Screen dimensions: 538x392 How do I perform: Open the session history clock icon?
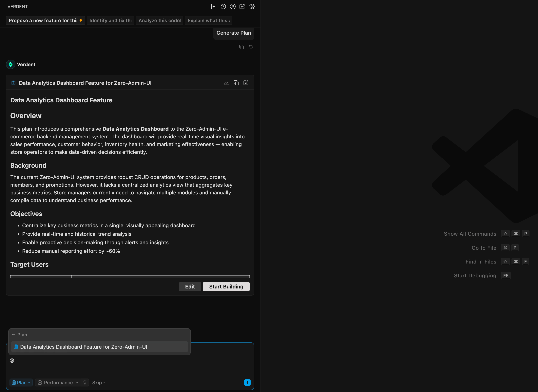[223, 7]
